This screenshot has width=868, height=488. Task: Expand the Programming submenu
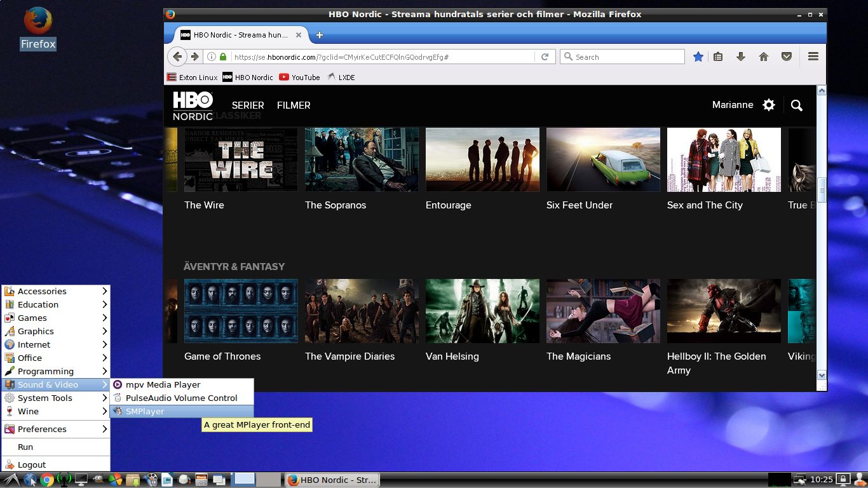55,371
